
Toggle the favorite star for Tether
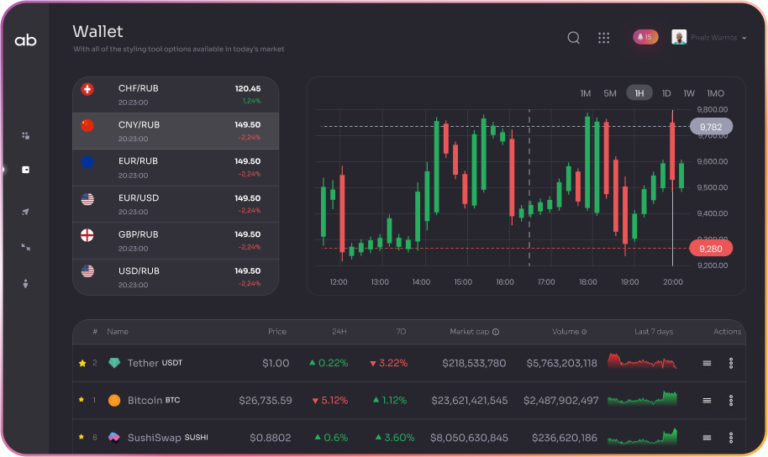pos(82,363)
